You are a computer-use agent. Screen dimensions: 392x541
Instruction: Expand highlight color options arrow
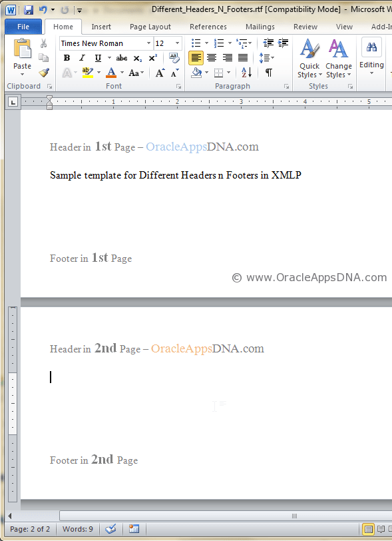point(98,73)
